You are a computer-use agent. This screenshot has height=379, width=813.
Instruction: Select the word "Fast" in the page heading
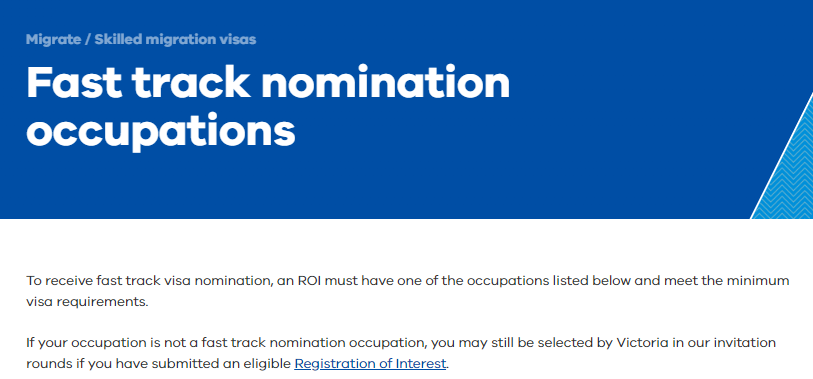(73, 83)
